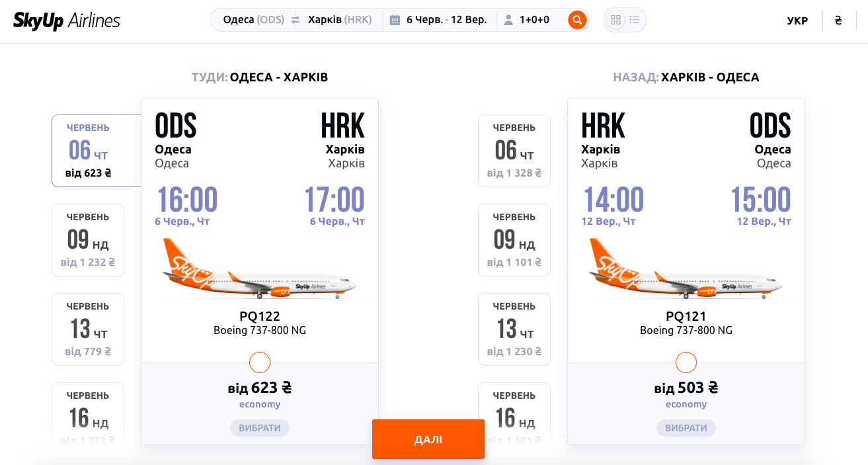Open the УКР language dropdown

click(x=797, y=21)
